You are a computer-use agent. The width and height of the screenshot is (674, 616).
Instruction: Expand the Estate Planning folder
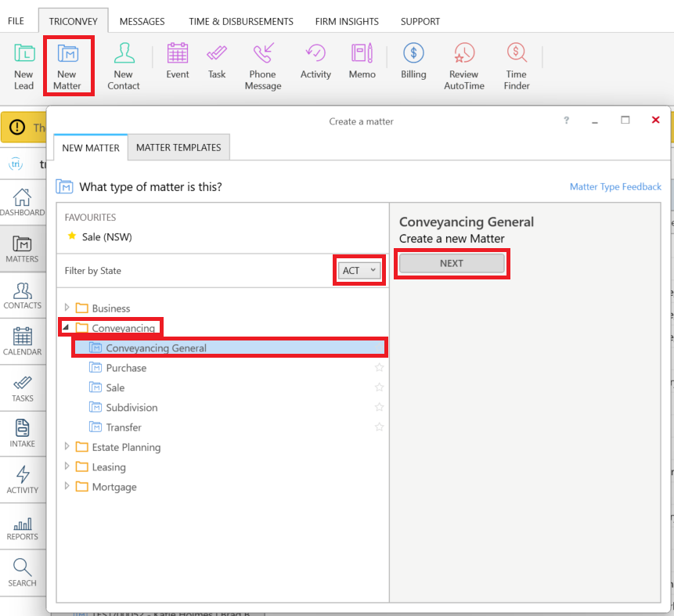(67, 447)
